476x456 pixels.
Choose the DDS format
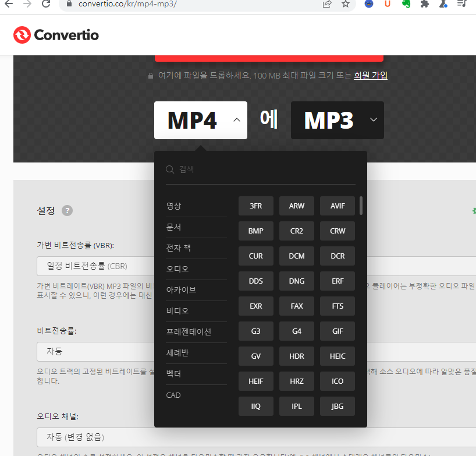click(x=256, y=281)
